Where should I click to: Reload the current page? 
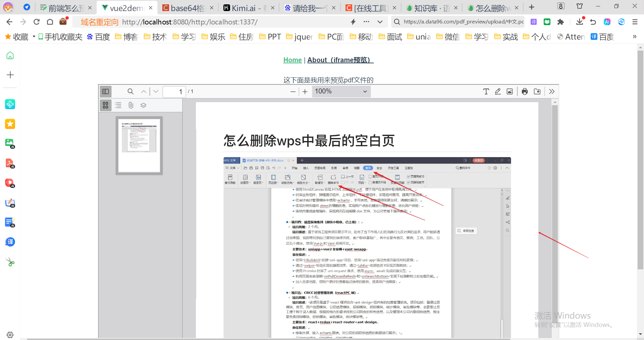37,22
